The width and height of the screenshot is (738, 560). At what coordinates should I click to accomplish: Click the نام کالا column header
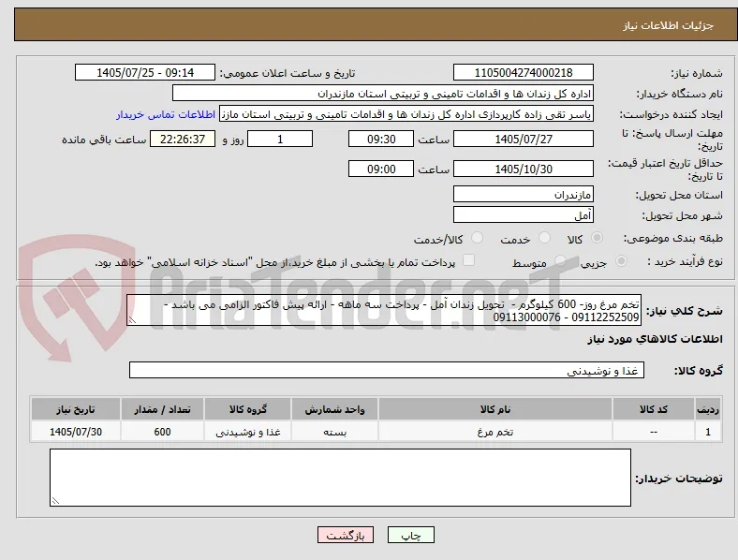[x=495, y=409]
